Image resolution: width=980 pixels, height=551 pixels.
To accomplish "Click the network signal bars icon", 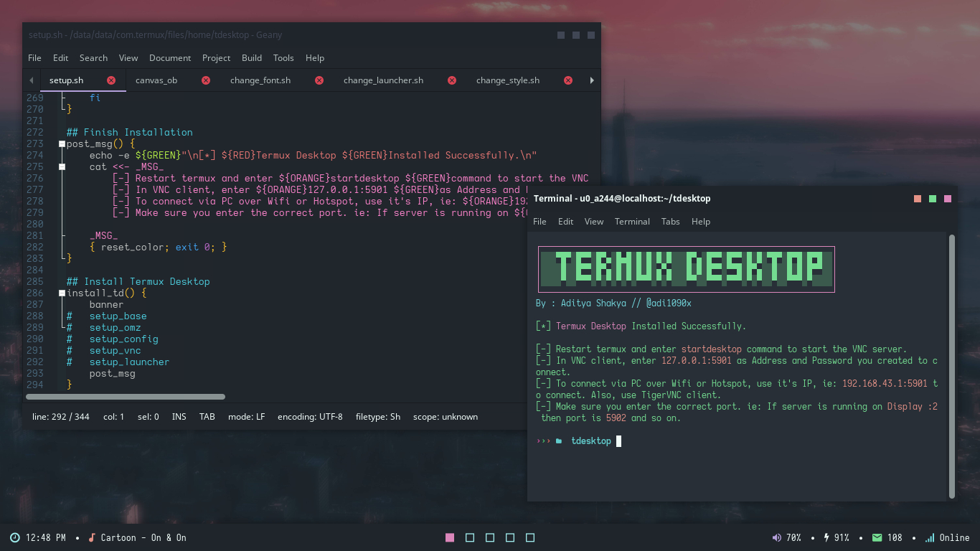I will (x=930, y=537).
